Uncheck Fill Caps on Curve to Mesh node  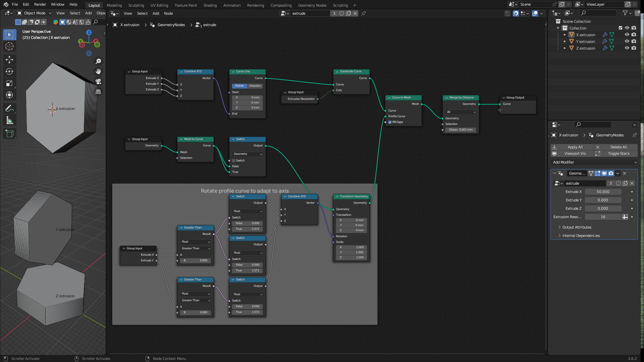pyautogui.click(x=390, y=122)
